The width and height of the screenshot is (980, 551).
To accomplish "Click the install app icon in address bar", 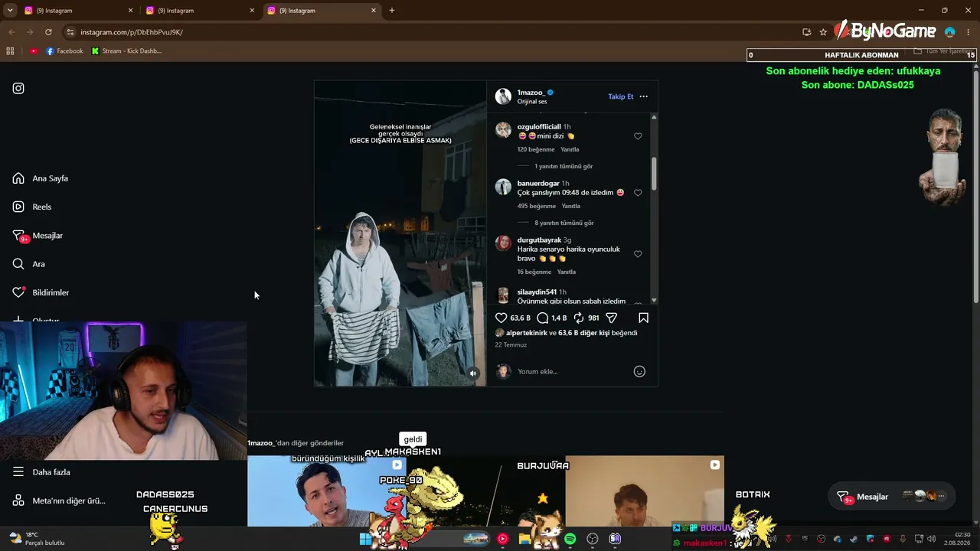I will tap(806, 32).
